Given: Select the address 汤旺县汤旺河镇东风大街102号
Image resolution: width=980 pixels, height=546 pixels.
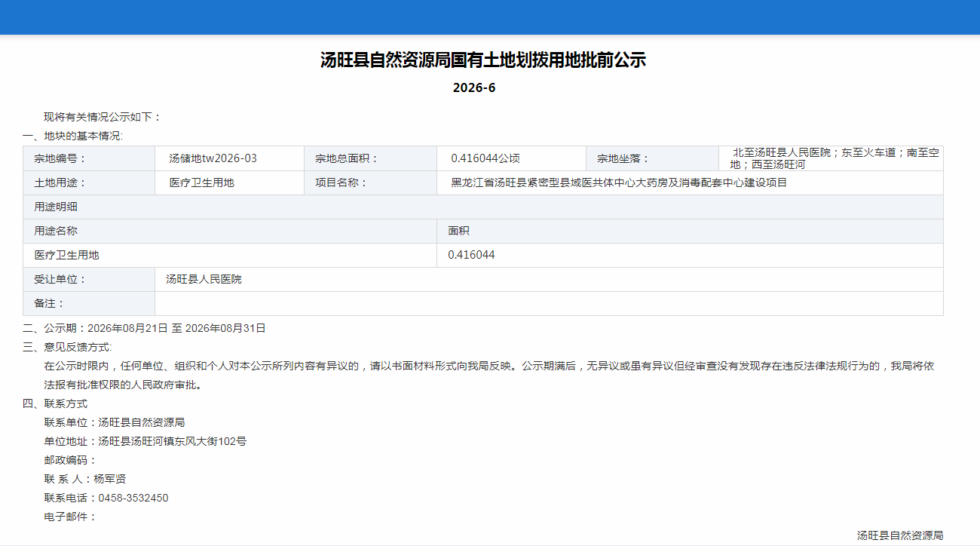Looking at the screenshot, I should tap(173, 441).
